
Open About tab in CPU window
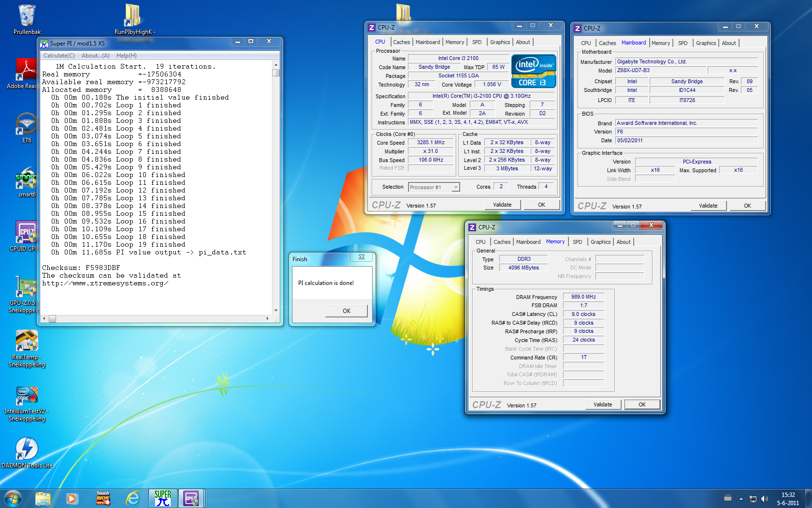point(523,42)
